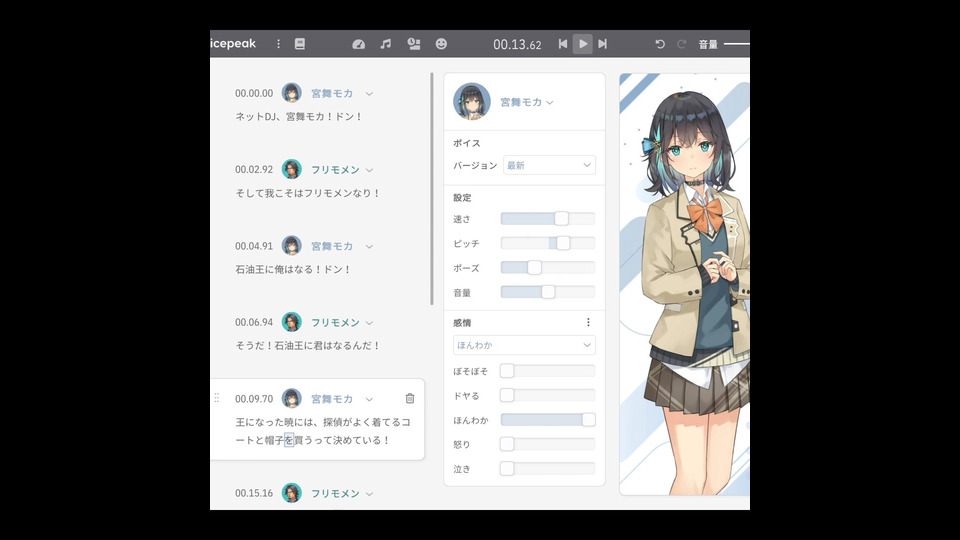Viewport: 960px width, 540px height.
Task: Click the 00.06.94 timestamp
Action: [x=254, y=322]
